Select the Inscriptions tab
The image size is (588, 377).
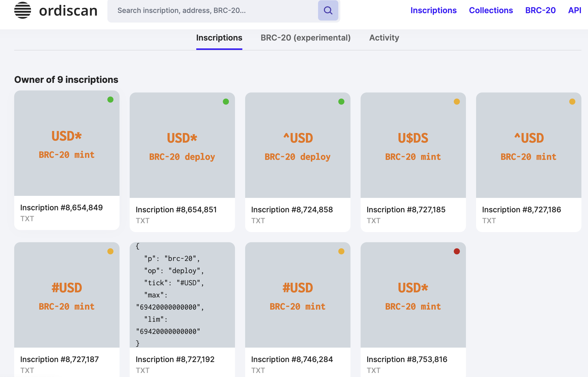click(219, 38)
